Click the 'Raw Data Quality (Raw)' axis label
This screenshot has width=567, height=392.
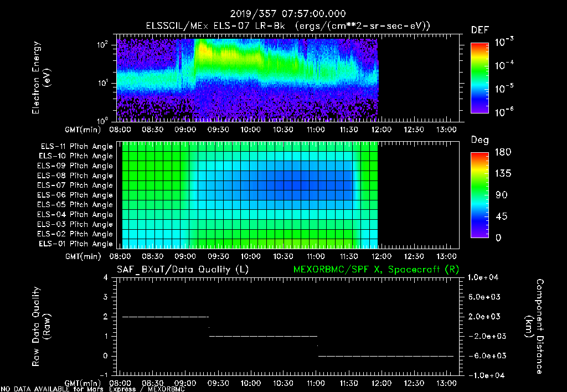pyautogui.click(x=41, y=327)
